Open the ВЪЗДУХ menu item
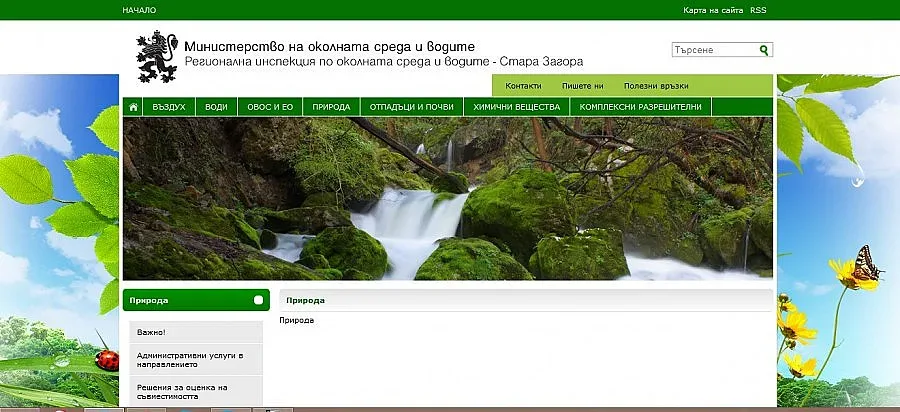This screenshot has height=412, width=900. point(169,107)
